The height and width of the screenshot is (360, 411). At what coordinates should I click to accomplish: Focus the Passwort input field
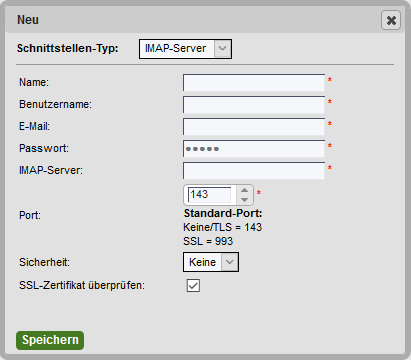tap(254, 149)
